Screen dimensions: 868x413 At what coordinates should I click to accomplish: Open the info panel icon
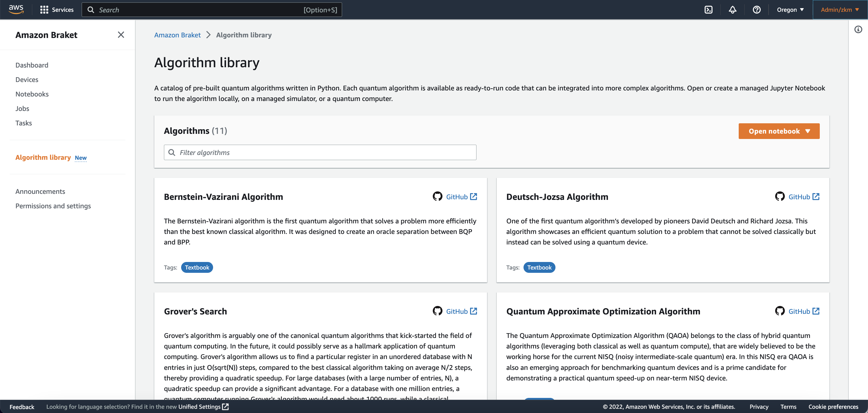click(x=858, y=30)
